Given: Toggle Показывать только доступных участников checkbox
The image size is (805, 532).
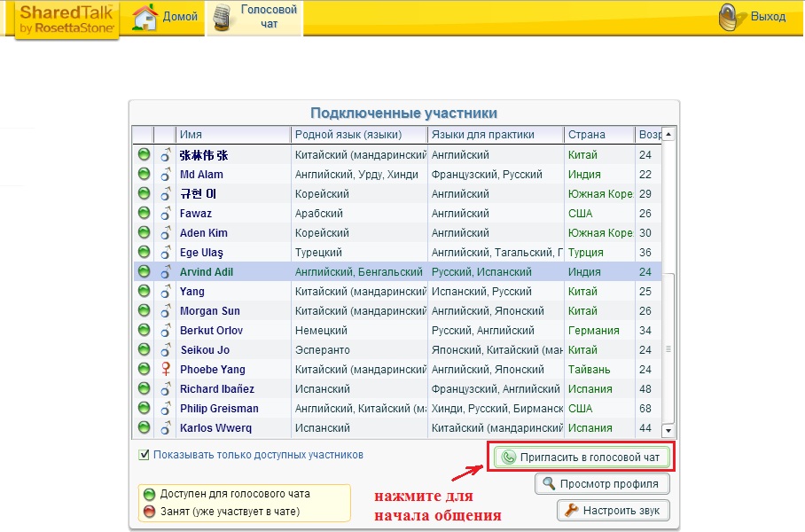Looking at the screenshot, I should pyautogui.click(x=145, y=455).
